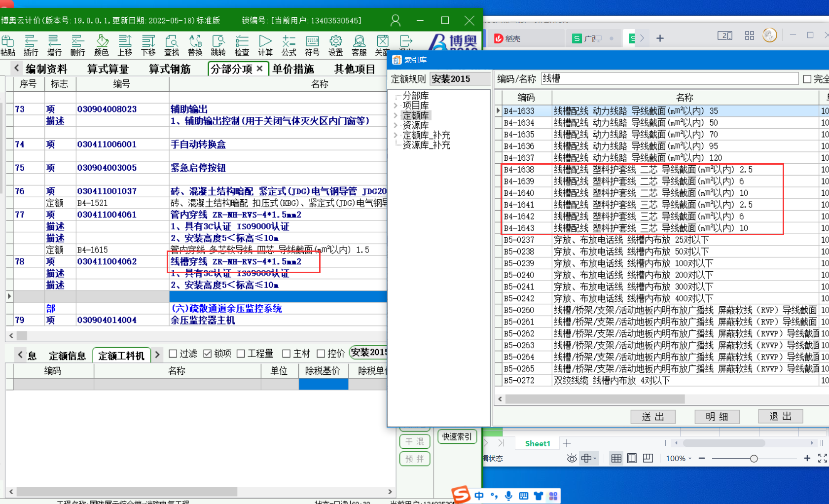Open the 单价措施 tab
This screenshot has height=504, width=829.
tap(293, 69)
